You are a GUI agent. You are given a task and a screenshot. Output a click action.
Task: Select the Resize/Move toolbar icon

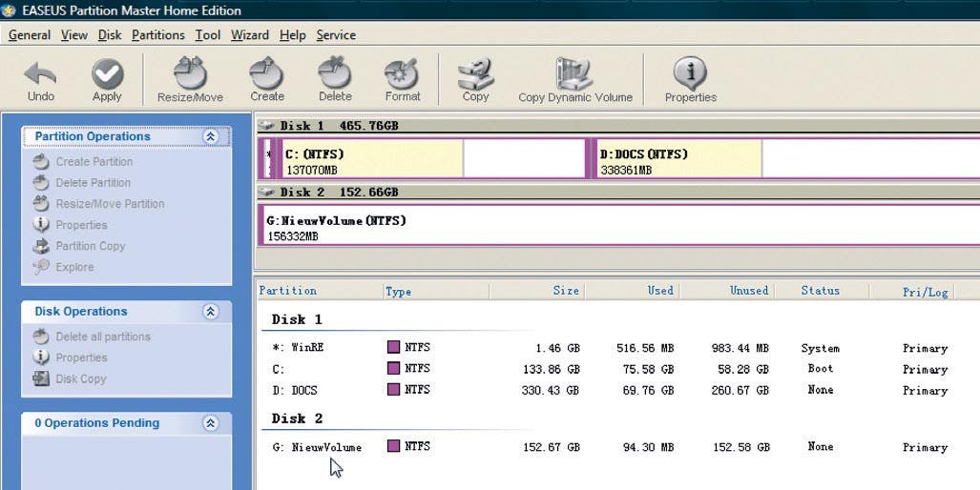point(190,73)
